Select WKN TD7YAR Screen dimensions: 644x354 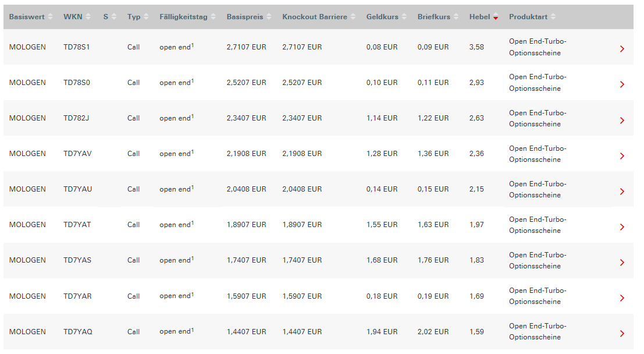(77, 296)
